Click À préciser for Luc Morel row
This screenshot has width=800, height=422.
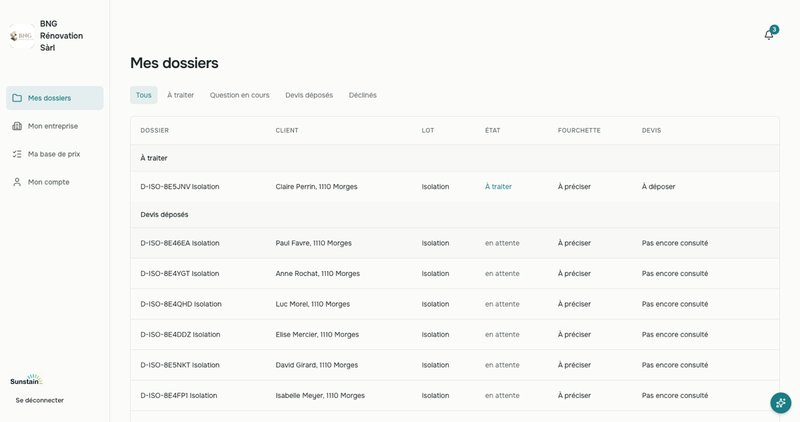(574, 304)
